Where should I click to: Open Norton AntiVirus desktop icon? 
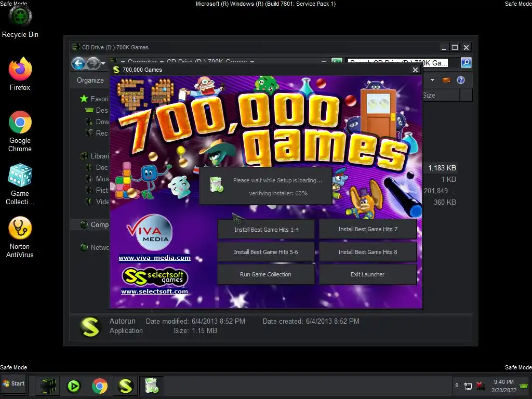(20, 237)
